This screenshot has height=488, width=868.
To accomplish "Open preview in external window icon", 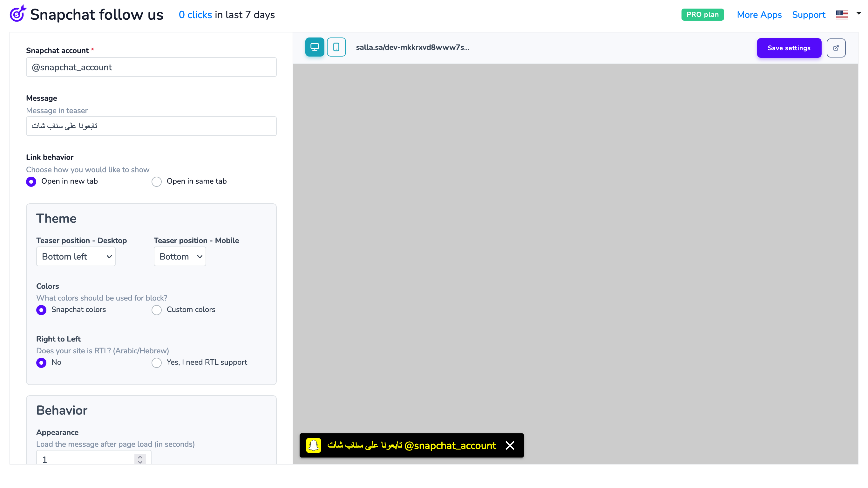I will pyautogui.click(x=836, y=48).
